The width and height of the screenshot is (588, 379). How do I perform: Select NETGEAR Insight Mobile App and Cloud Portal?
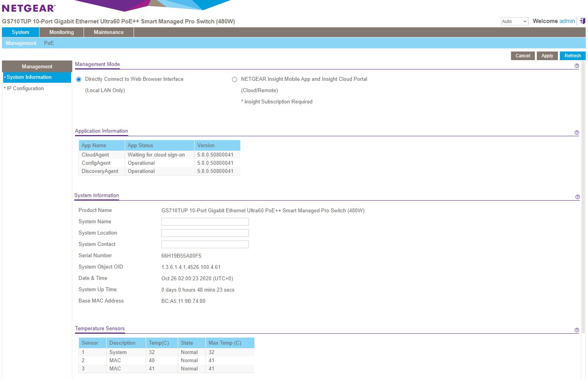click(x=234, y=80)
